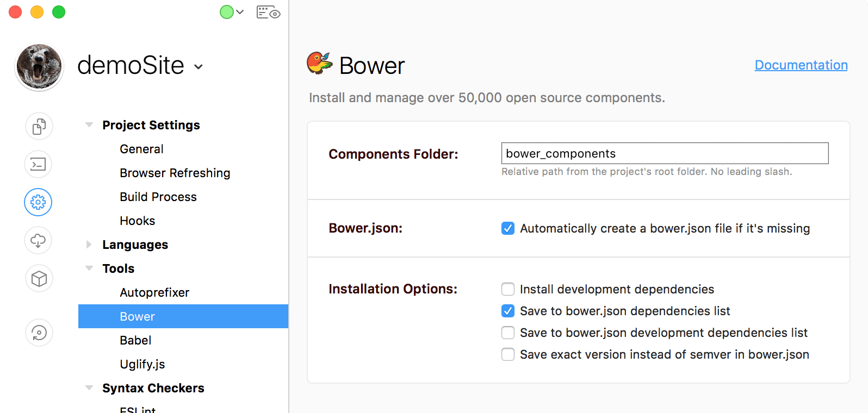Open the demoSite project switcher dropdown
Screen dimensions: 868x413
199,67
